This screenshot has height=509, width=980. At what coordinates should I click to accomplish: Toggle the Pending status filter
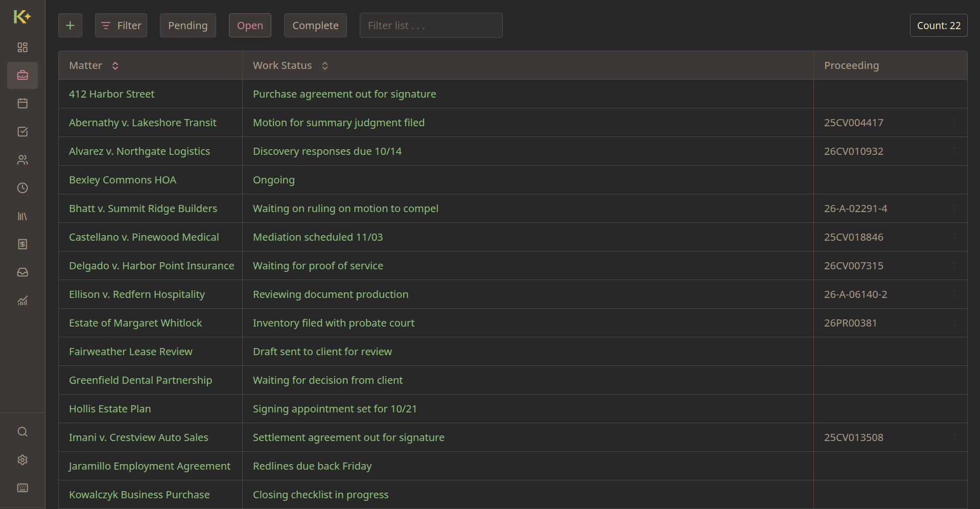(188, 26)
